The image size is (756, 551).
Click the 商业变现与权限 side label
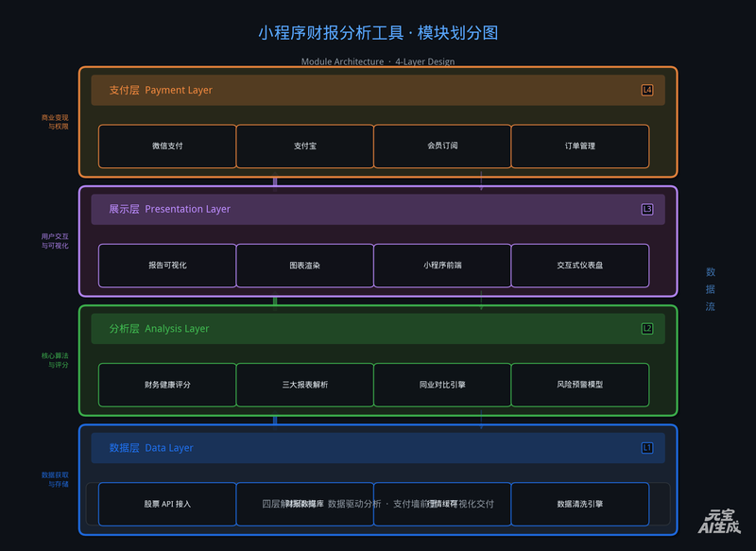coord(55,122)
